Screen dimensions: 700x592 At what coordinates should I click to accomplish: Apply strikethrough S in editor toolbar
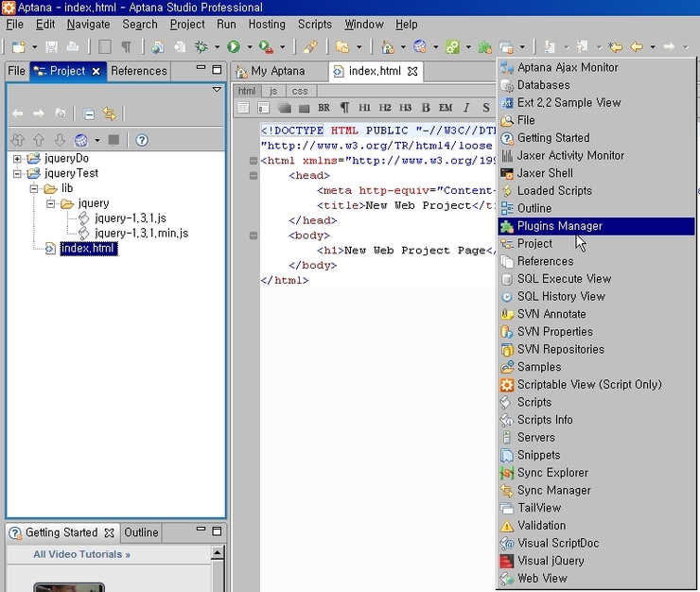485,108
